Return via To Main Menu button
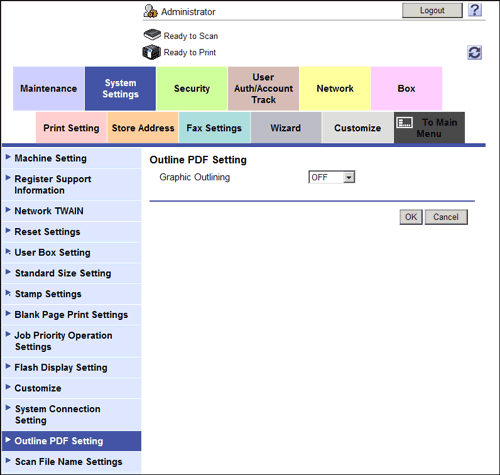The image size is (500, 475). tap(429, 128)
